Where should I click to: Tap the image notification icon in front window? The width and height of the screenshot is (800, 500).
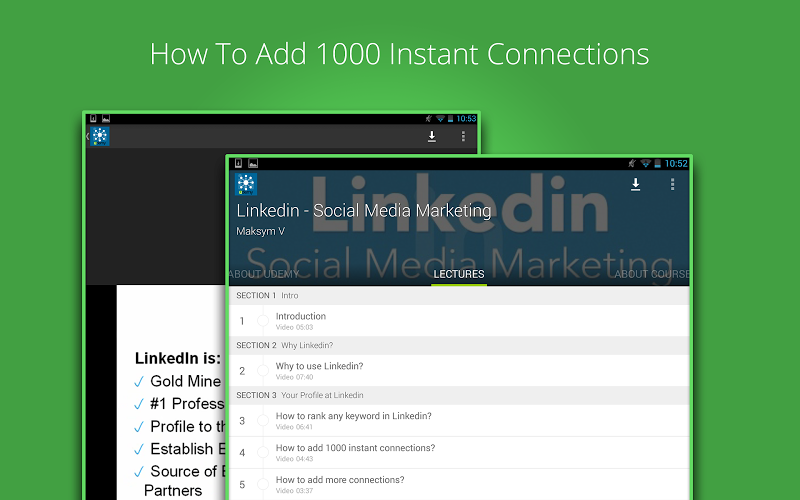pos(253,163)
